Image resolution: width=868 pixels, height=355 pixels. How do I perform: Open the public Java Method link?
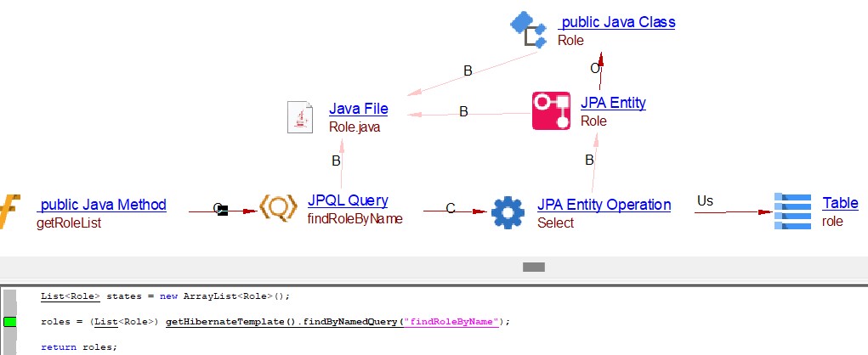pos(102,206)
